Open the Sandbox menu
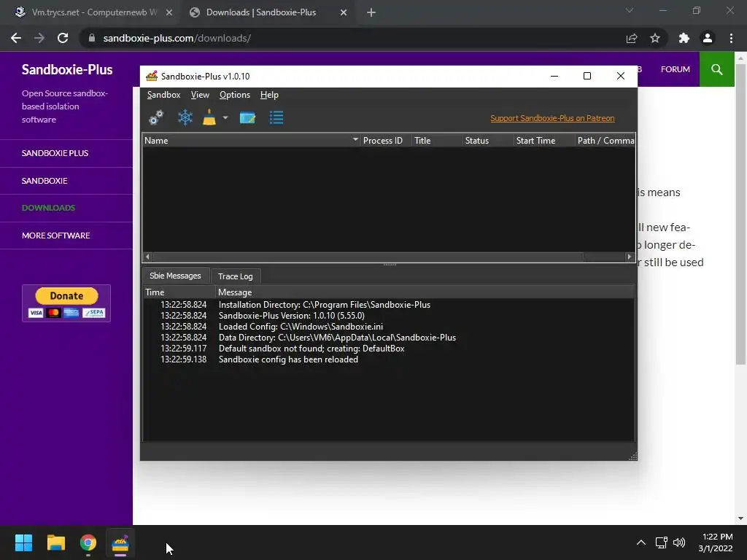Viewport: 747px width, 560px height. click(x=164, y=95)
